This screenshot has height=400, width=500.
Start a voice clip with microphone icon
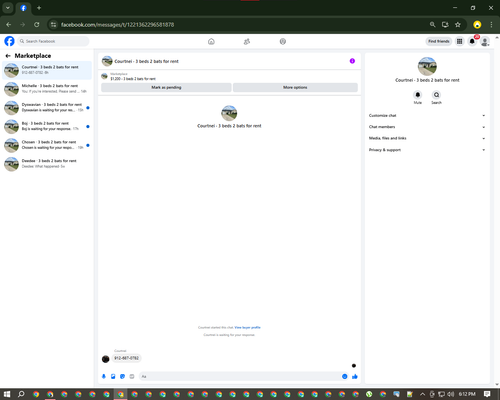click(x=104, y=376)
